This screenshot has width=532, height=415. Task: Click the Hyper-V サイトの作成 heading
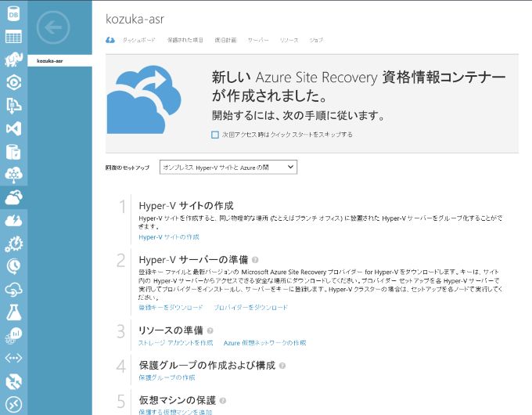(x=186, y=206)
